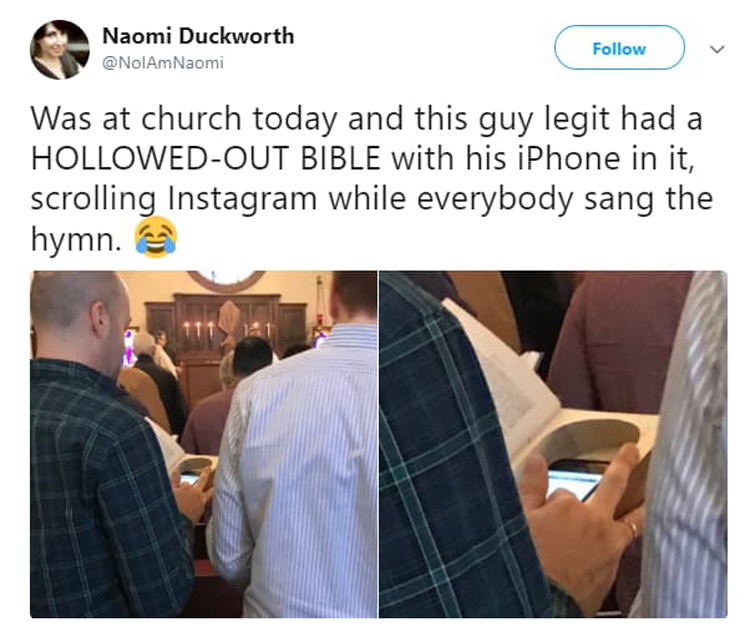This screenshot has height=627, width=750.
Task: Click the word Instagram in the tweet
Action: coord(242,198)
